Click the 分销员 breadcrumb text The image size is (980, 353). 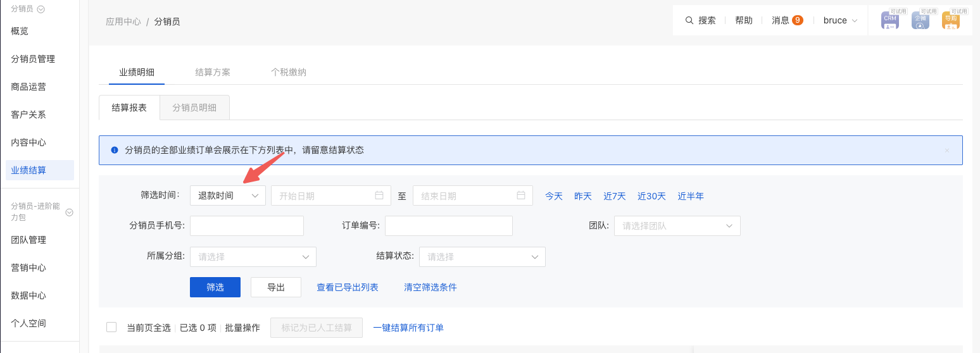pyautogui.click(x=167, y=22)
